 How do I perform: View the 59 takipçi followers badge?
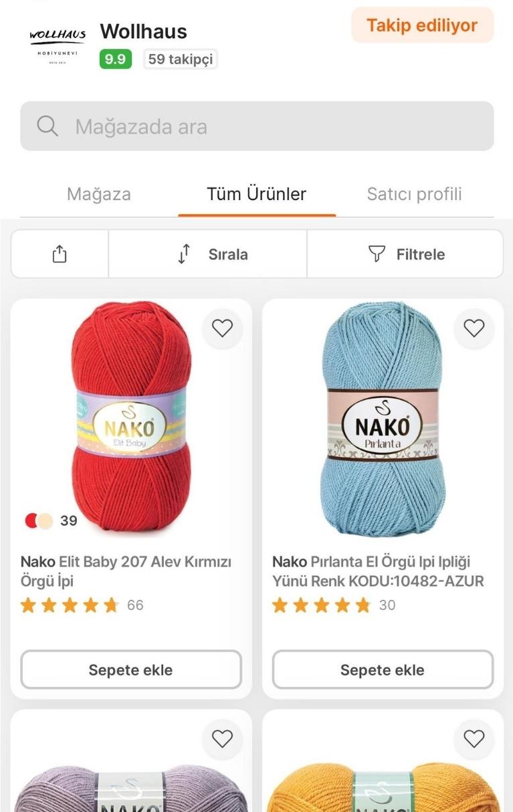181,60
